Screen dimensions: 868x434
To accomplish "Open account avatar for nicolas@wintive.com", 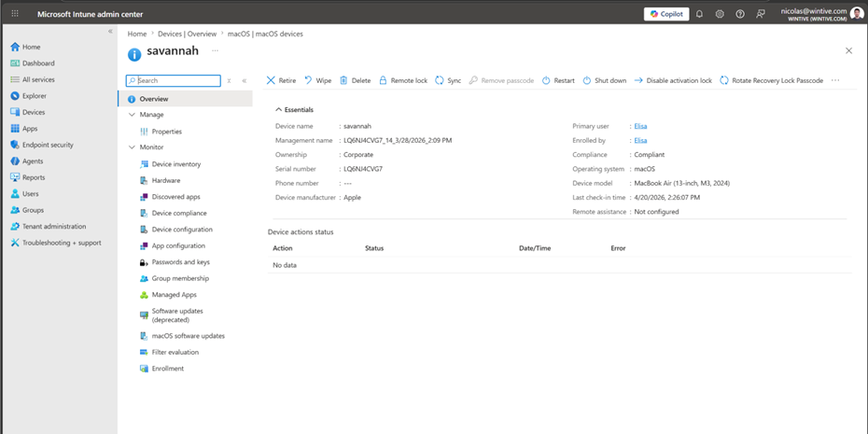I will coord(857,14).
